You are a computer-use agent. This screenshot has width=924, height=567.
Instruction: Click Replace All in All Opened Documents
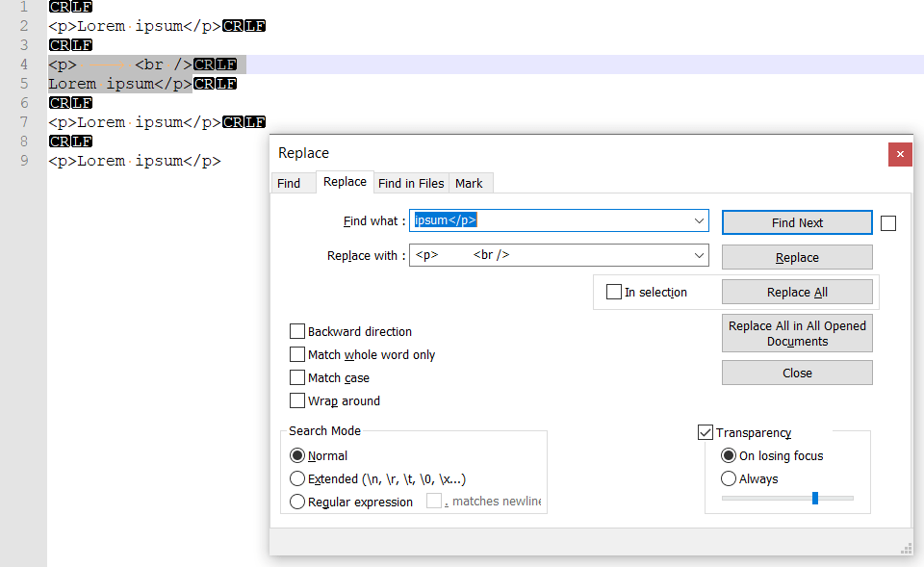(796, 332)
